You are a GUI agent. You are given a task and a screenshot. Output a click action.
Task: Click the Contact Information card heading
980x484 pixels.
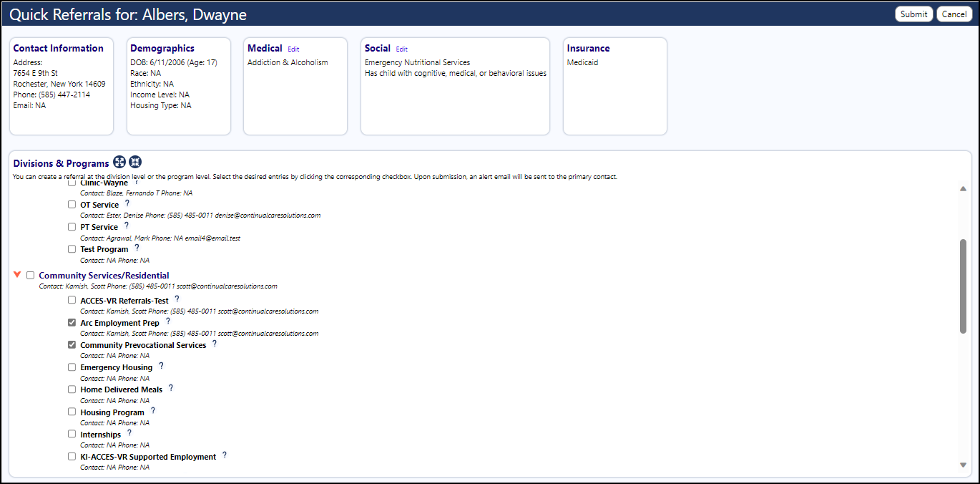coord(59,49)
